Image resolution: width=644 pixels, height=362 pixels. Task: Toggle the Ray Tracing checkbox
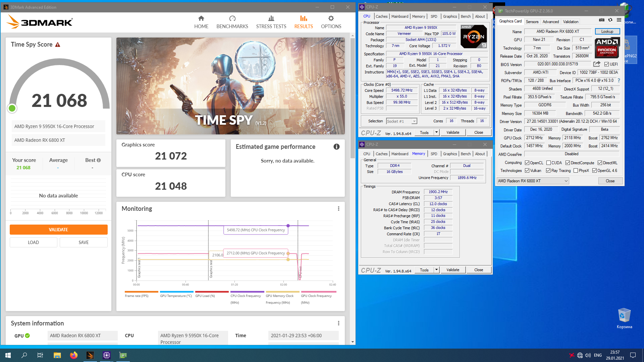(548, 171)
